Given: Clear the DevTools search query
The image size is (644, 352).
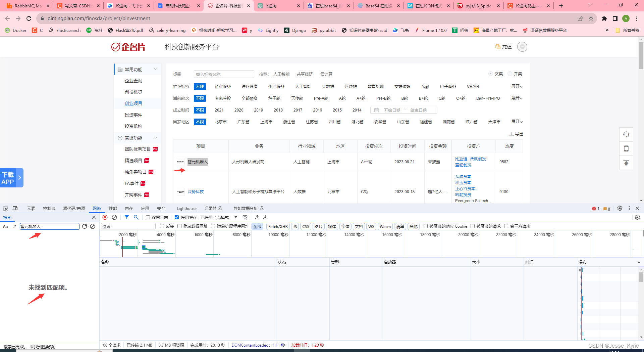Looking at the screenshot, I should tap(93, 226).
